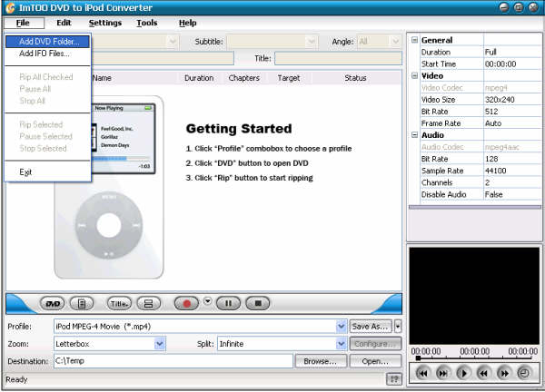545x392 pixels.
Task: Open the Zoom Letterbox dropdown
Action: coord(160,344)
